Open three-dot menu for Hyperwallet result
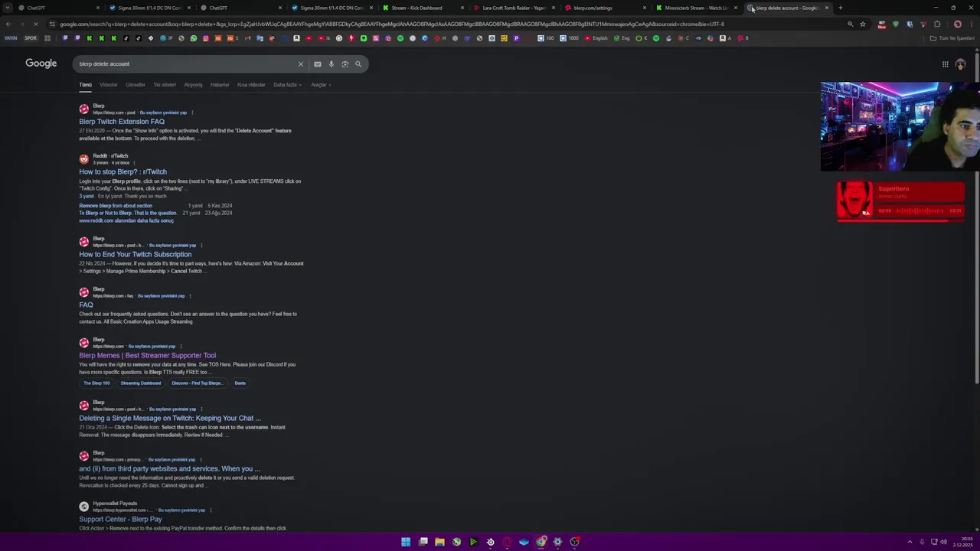Image resolution: width=980 pixels, height=551 pixels. 210,510
